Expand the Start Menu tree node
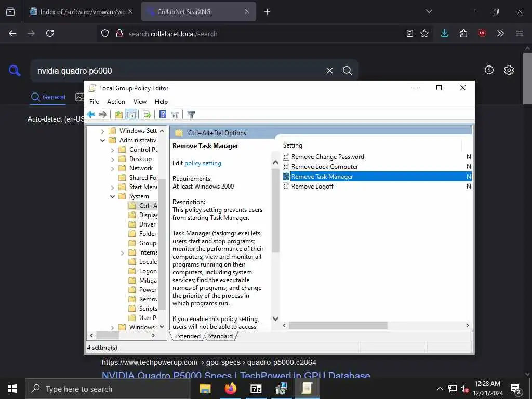Screen dimensions: 532x399 pos(112,187)
